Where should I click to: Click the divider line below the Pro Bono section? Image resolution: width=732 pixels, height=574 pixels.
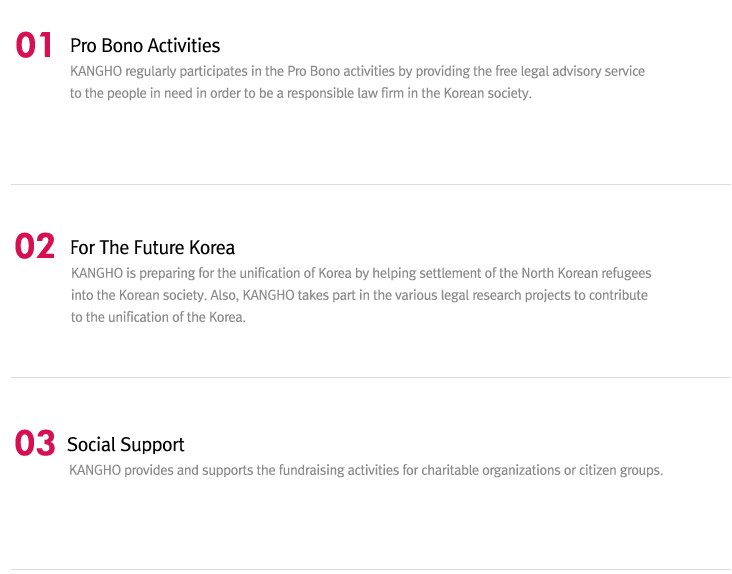click(x=371, y=184)
